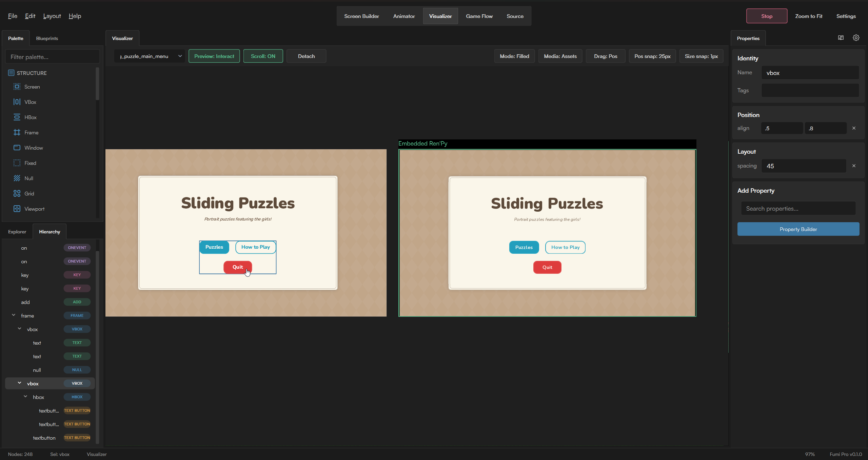Open the Edit menu
Image resolution: width=868 pixels, height=460 pixels.
30,16
